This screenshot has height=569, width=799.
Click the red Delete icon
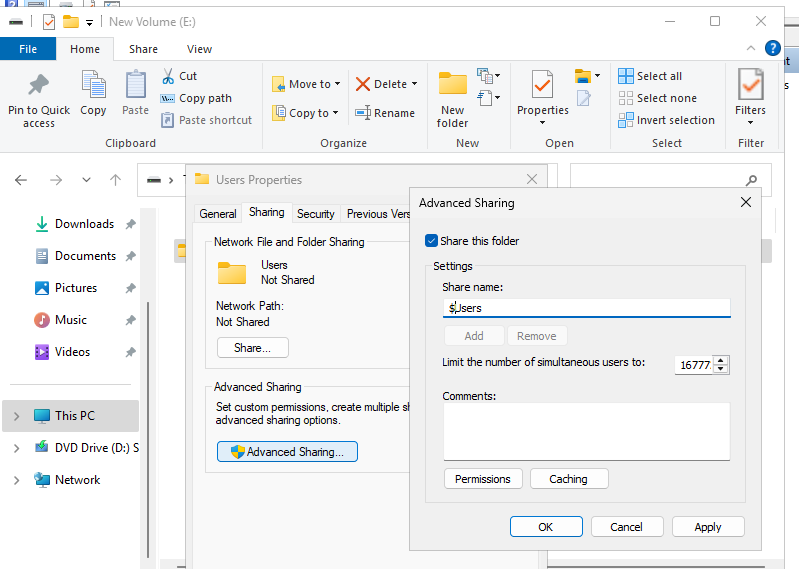363,84
